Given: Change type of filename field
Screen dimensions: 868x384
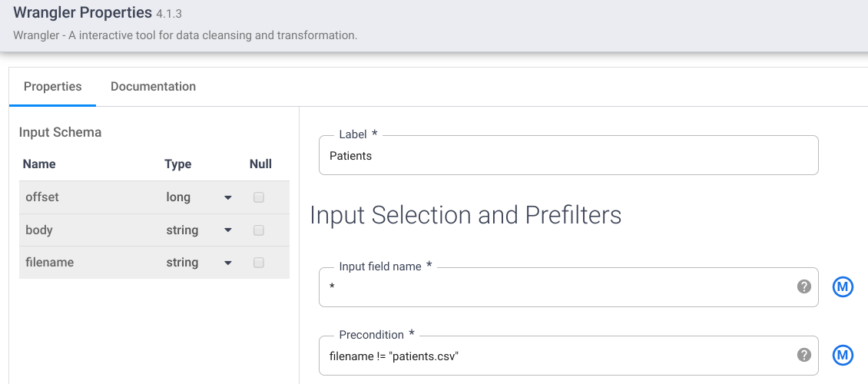Looking at the screenshot, I should pos(227,263).
